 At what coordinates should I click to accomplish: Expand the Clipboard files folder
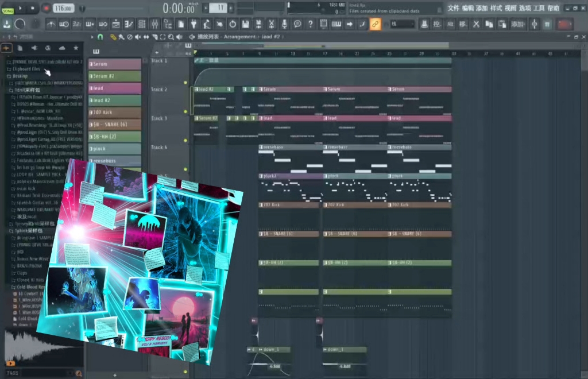click(x=27, y=68)
